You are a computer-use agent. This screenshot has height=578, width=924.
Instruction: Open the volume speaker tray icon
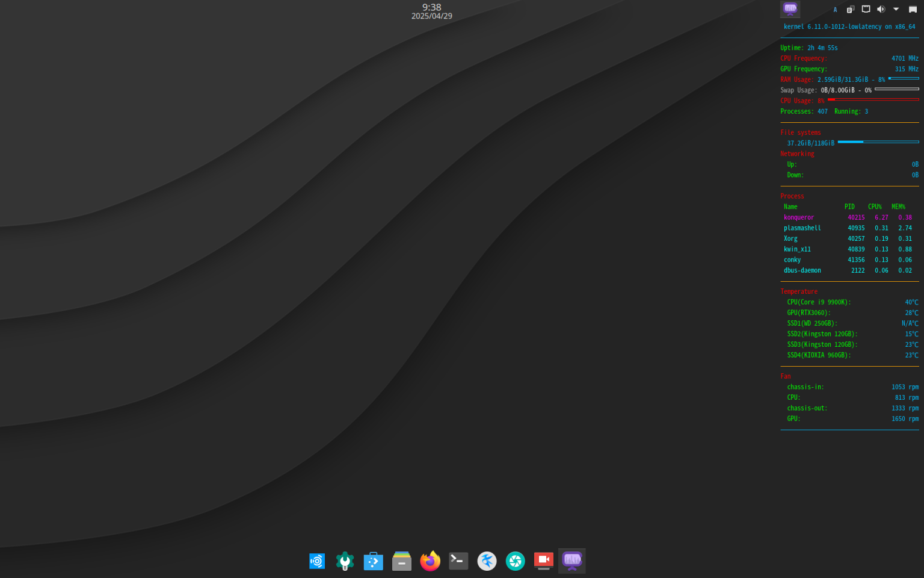click(x=881, y=9)
